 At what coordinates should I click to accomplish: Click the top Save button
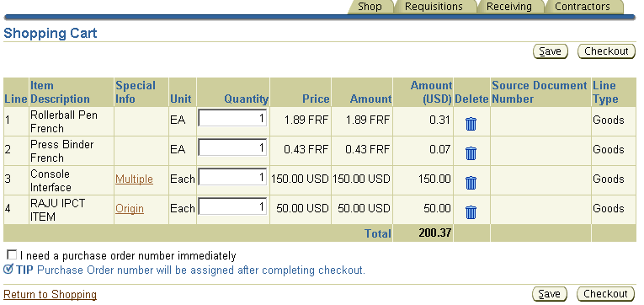coord(550,51)
